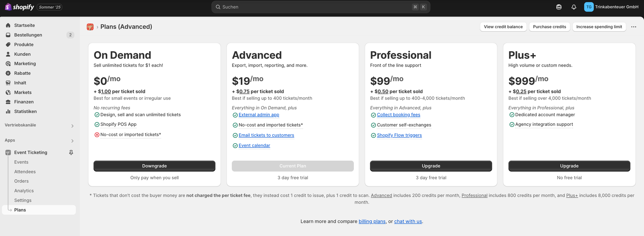Click checkmark beside Customer self-exchanges
The height and width of the screenshot is (236, 644).
[374, 125]
